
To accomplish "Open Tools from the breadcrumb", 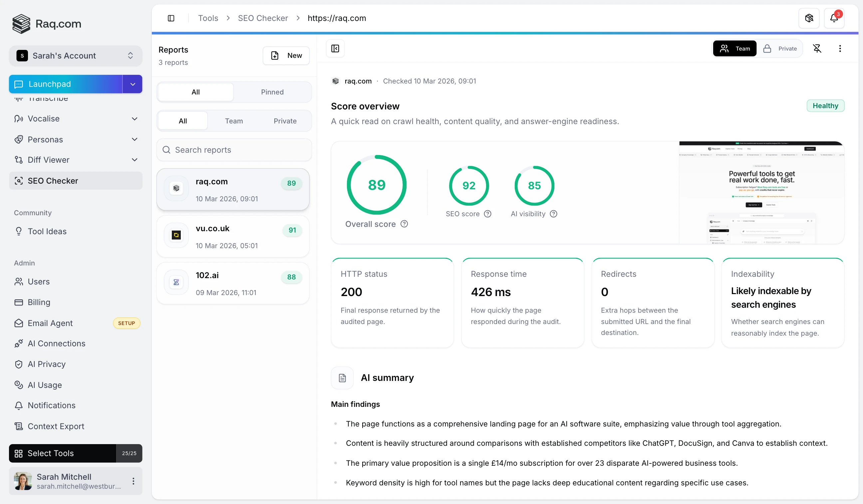I will coord(208,18).
